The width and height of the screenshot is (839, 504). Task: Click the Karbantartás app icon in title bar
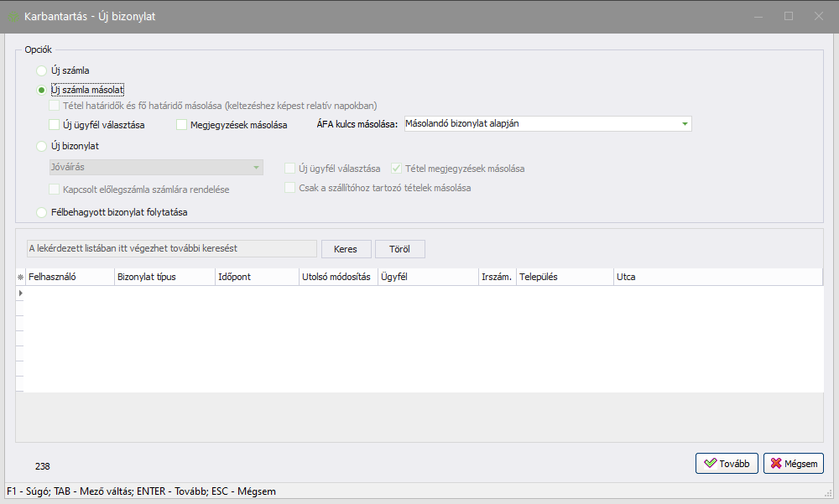pyautogui.click(x=14, y=16)
